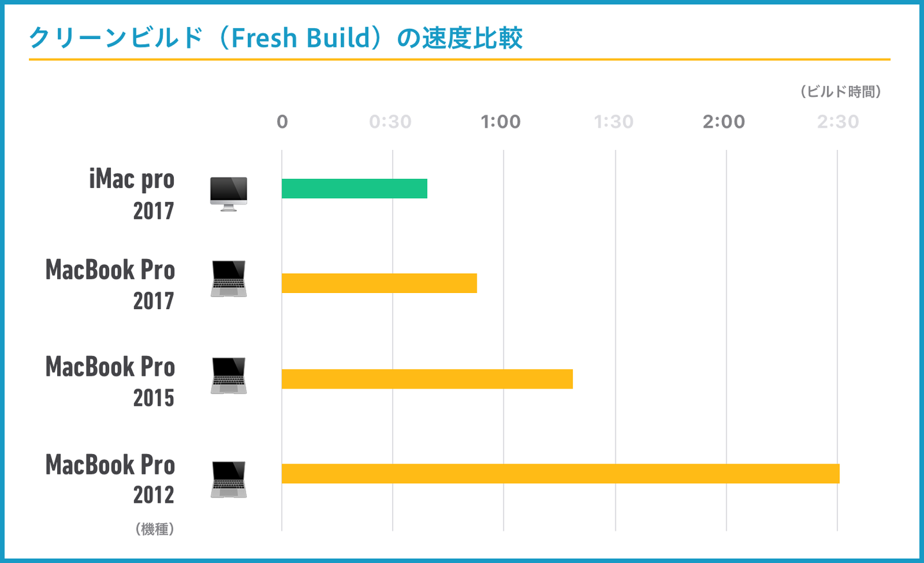Click the iMac pro 2017 label
The width and height of the screenshot is (924, 563).
click(x=132, y=194)
